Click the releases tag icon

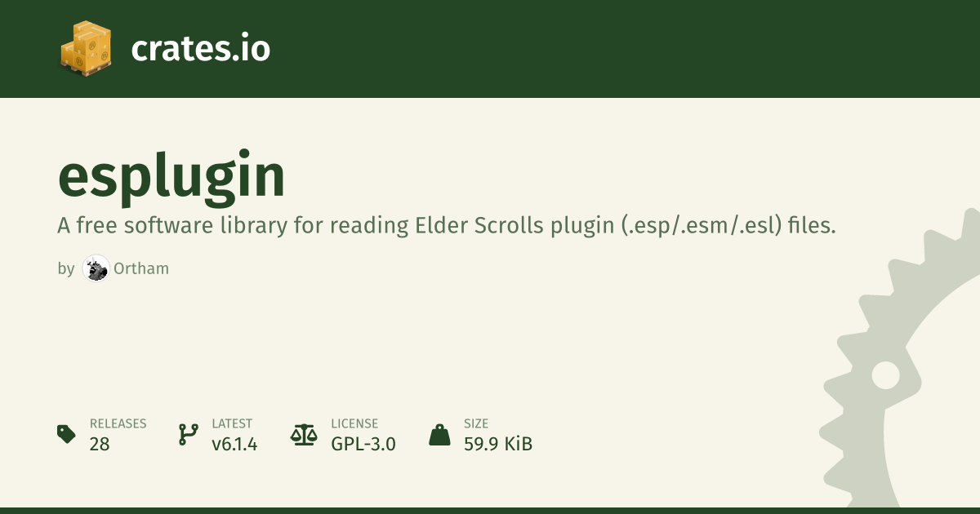point(67,434)
